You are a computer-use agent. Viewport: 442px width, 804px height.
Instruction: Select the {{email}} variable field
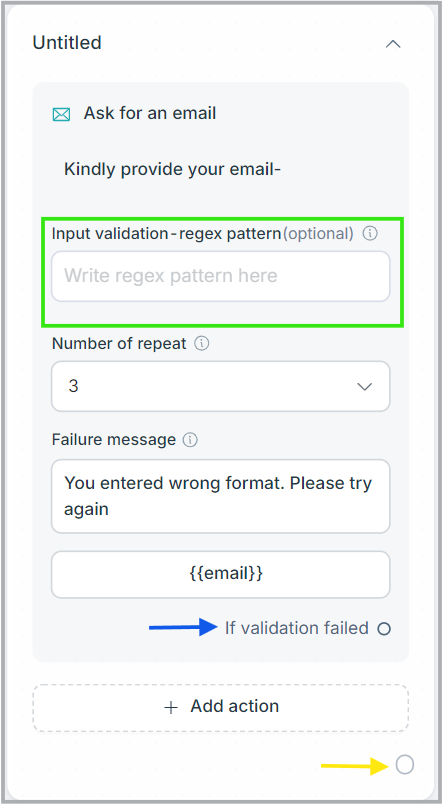(220, 575)
